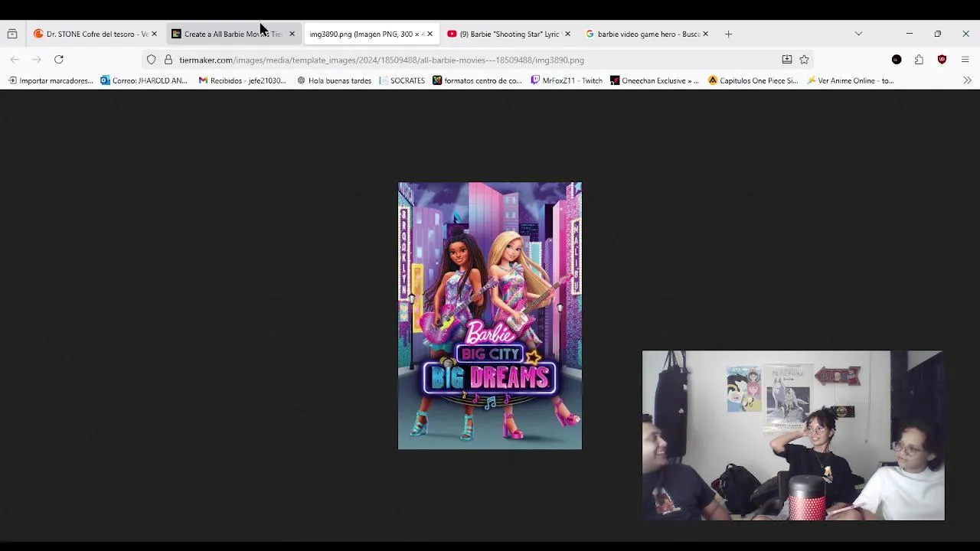Open the uBlock Origin extension icon
Viewport: 980px width, 551px height.
point(942,60)
